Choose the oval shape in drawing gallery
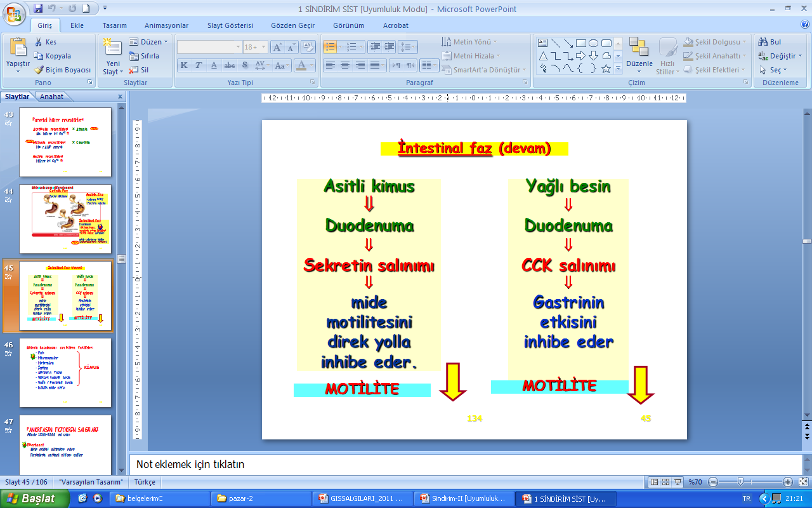Viewport: 812px width, 508px height. coord(593,43)
